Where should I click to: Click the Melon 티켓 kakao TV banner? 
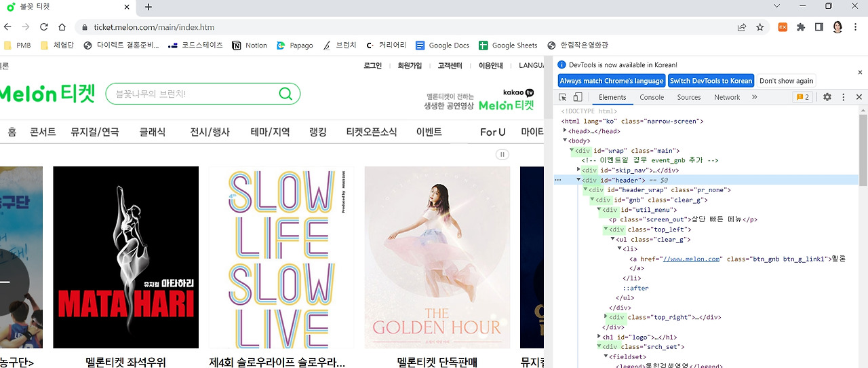[479, 100]
